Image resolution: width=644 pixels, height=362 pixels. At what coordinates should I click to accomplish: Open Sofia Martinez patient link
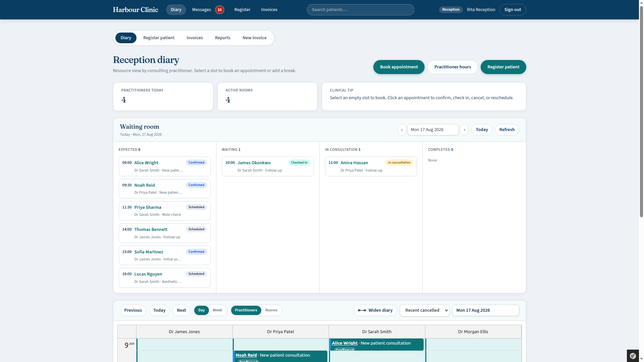[x=149, y=252]
